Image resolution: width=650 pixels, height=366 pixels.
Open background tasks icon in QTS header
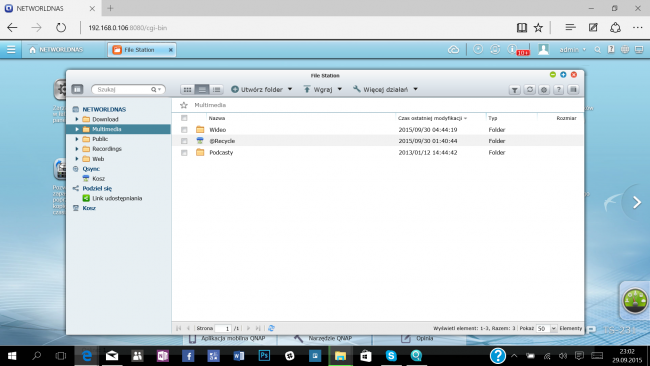tap(478, 49)
